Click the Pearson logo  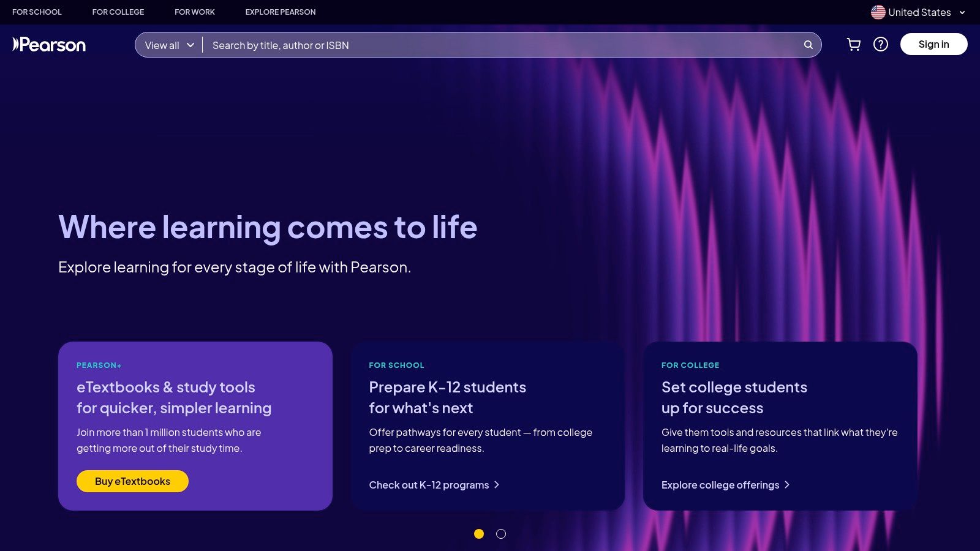(x=48, y=44)
